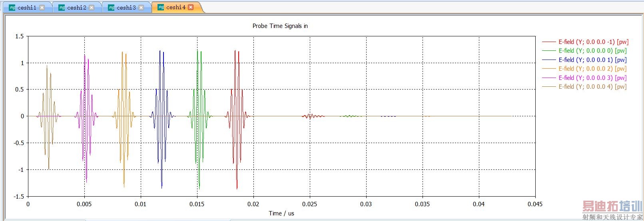Click the x-axis tick label 0.045
The width and height of the screenshot is (644, 221).
535,204
